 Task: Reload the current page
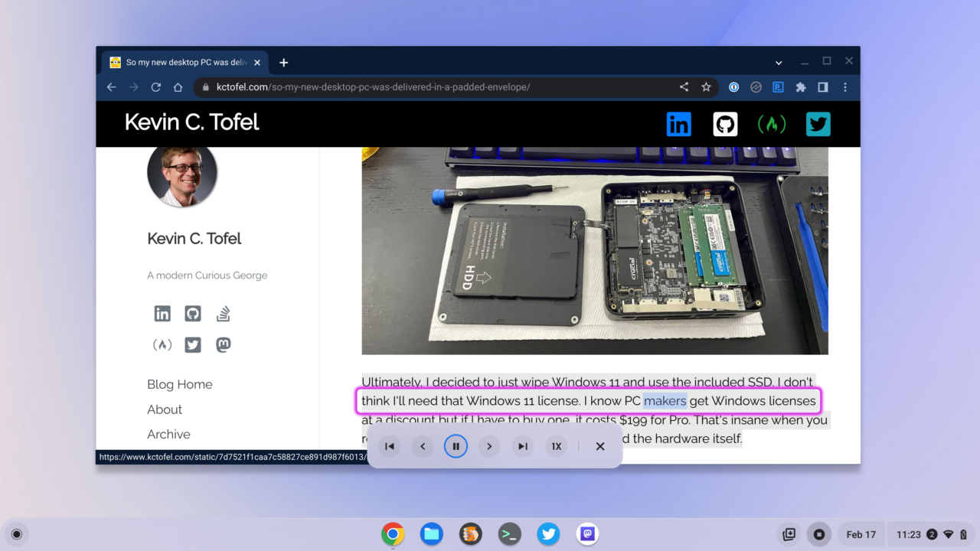pyautogui.click(x=156, y=87)
